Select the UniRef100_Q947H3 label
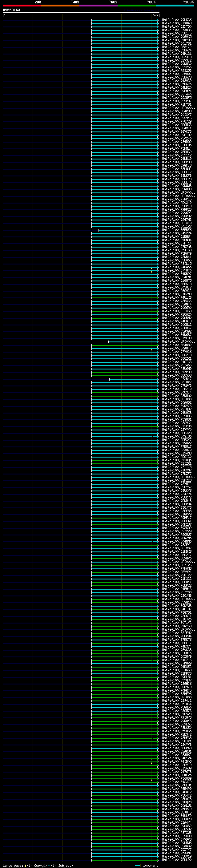This screenshot has height=868, width=197. [x=177, y=220]
